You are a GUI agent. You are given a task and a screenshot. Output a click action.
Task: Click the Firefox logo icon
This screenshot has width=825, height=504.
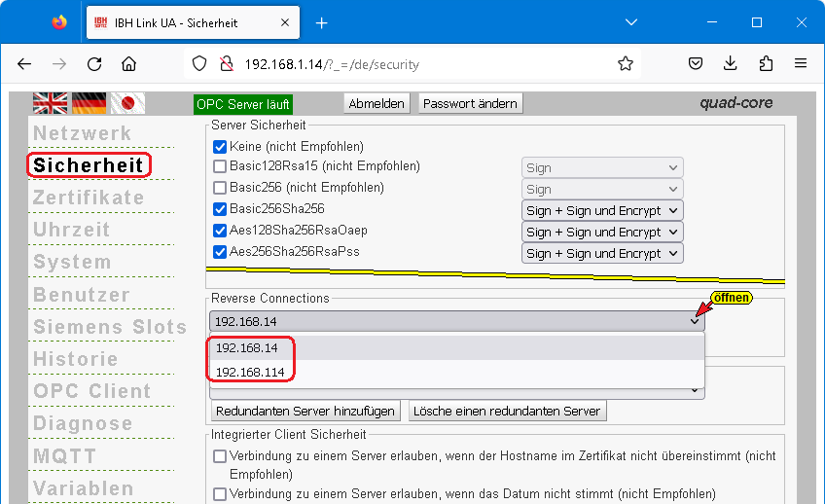pos(59,22)
